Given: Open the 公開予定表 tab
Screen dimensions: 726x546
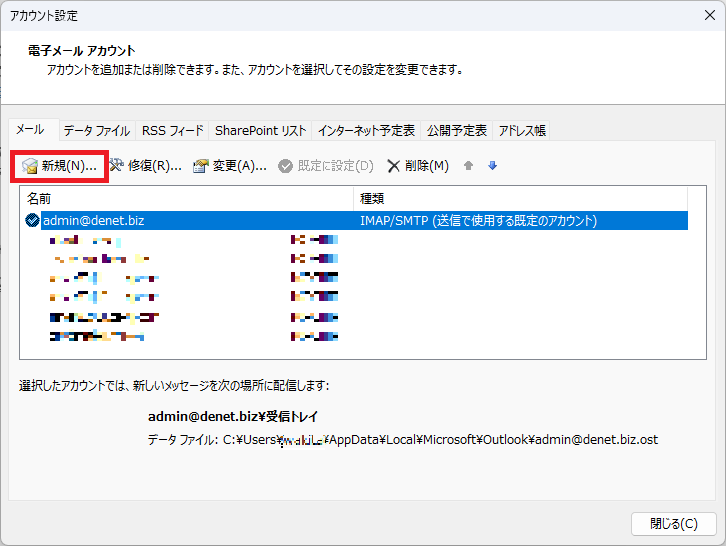Looking at the screenshot, I should coord(457,131).
